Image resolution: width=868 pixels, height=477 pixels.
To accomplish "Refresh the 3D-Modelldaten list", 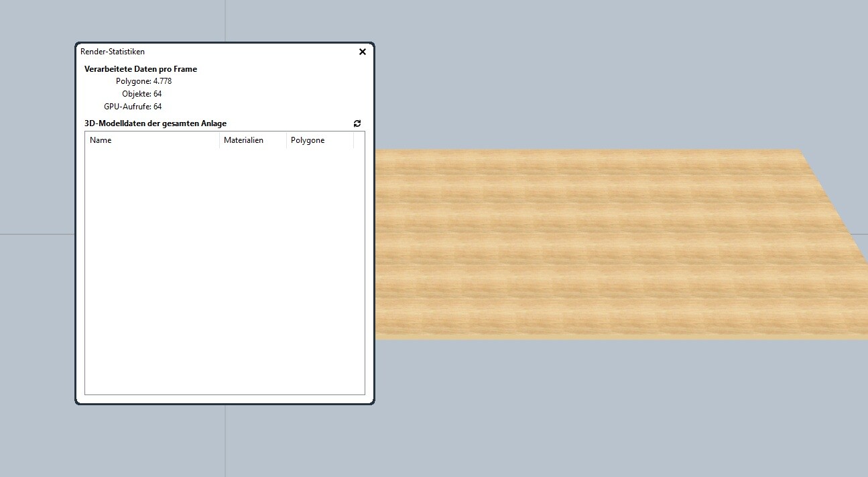I will tap(357, 123).
